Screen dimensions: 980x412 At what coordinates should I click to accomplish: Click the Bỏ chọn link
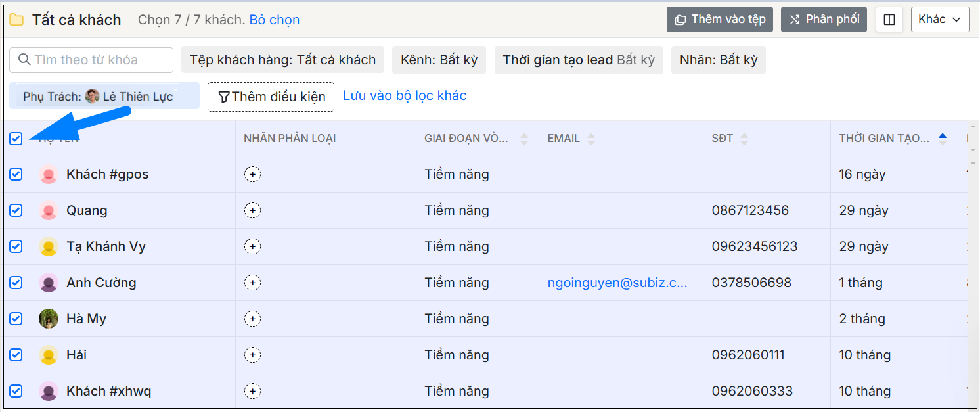coord(275,20)
